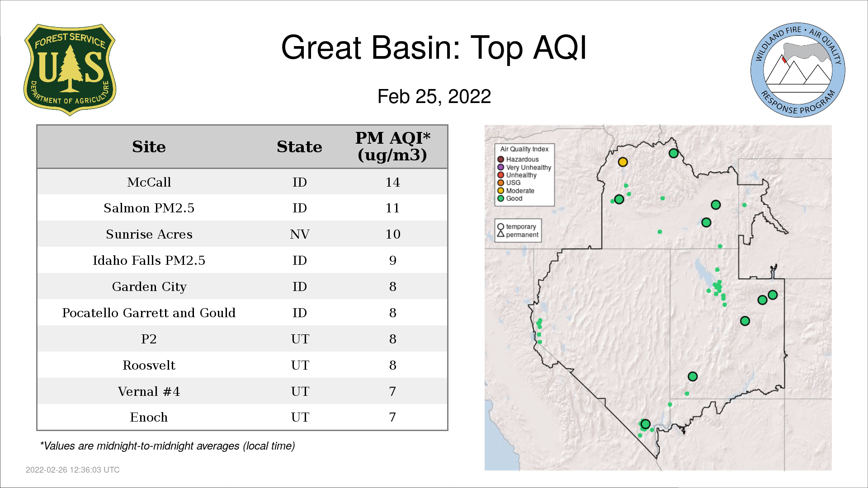Screen dimensions: 868x488
Task: Click the 'Site' column header
Action: pyautogui.click(x=149, y=147)
